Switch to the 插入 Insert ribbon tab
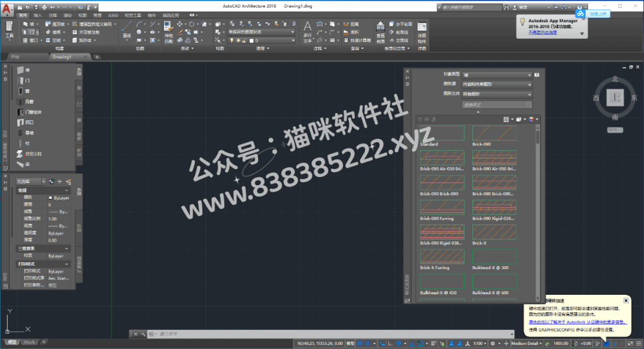Viewport: 644px width, 349px height. (38, 15)
